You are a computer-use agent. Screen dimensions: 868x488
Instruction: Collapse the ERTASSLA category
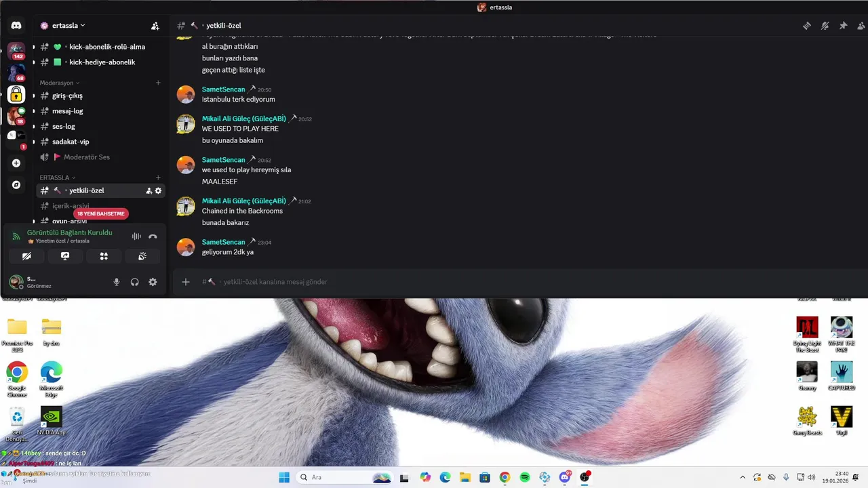[x=58, y=178]
